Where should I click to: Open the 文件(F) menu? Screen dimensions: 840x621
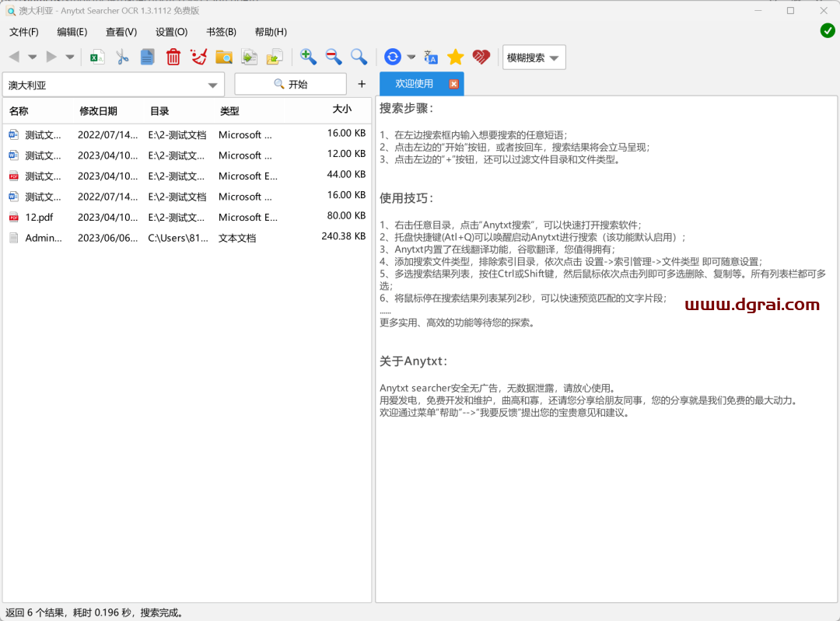[x=24, y=32]
